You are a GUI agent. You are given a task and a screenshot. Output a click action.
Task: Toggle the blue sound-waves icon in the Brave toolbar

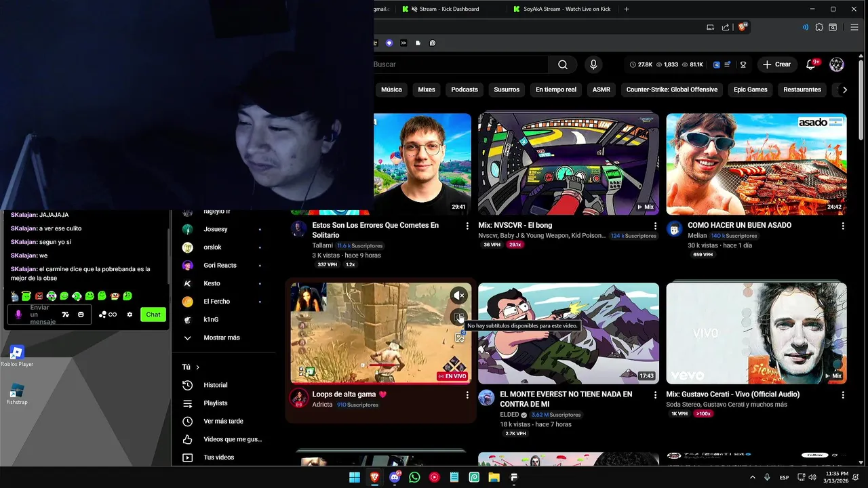tap(805, 27)
